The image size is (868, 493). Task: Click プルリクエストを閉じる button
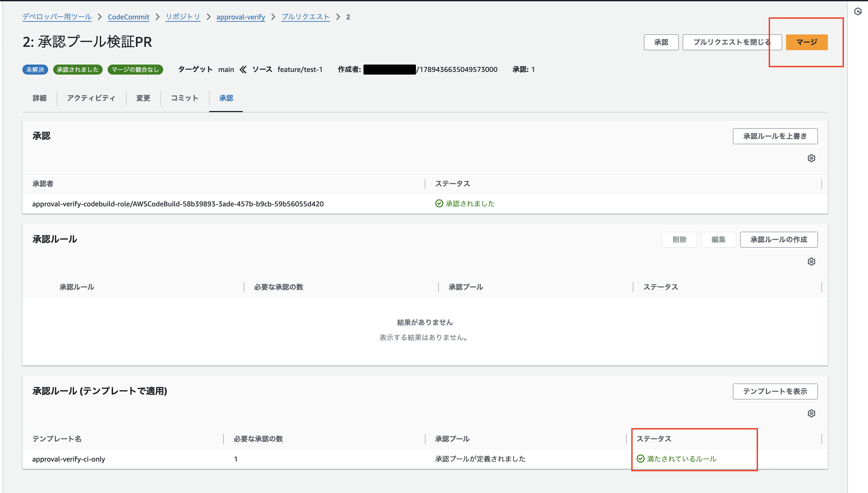coord(732,42)
